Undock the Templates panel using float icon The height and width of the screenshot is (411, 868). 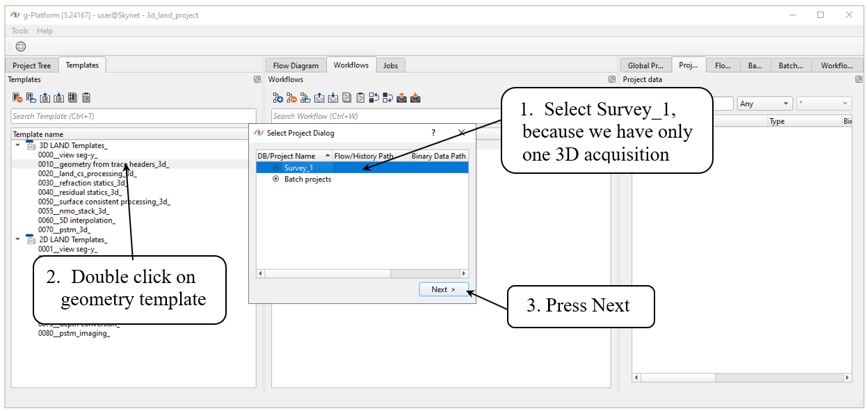[257, 80]
